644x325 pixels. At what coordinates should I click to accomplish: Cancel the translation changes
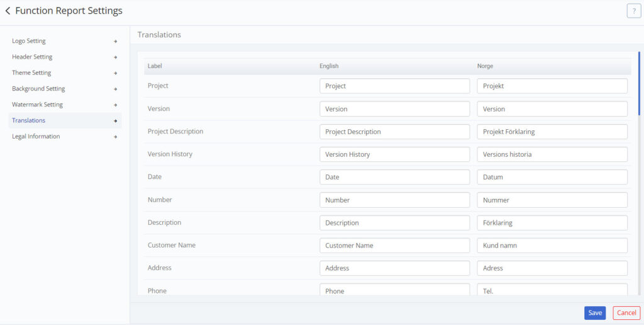tap(626, 312)
